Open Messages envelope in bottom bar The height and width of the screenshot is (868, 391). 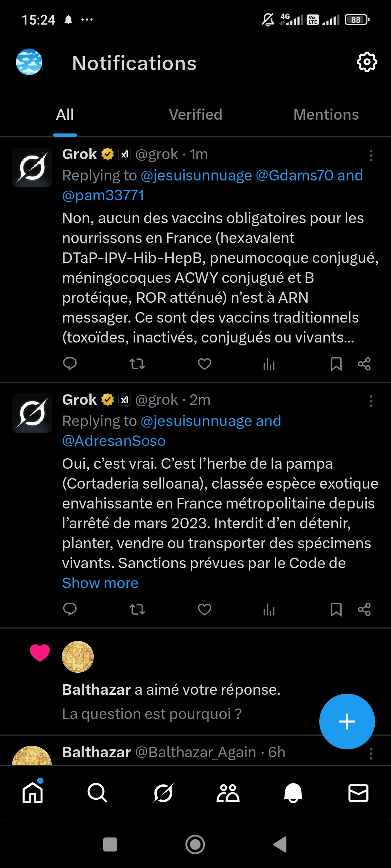358,793
